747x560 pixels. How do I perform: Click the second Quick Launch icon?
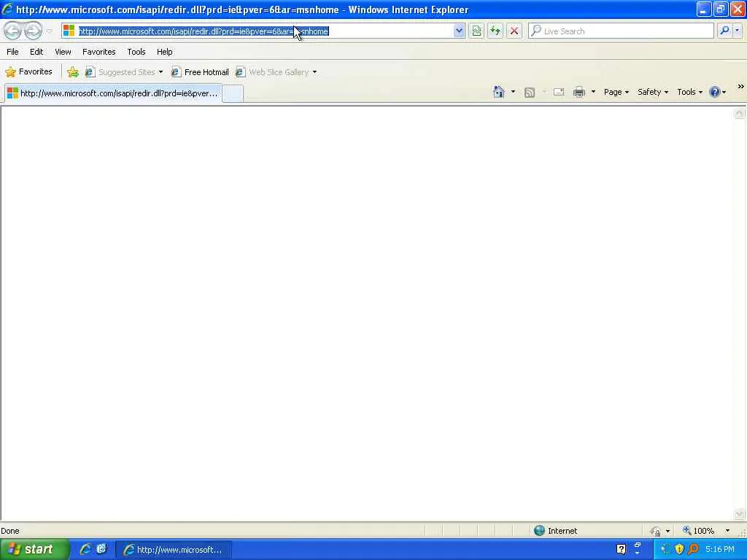click(101, 549)
